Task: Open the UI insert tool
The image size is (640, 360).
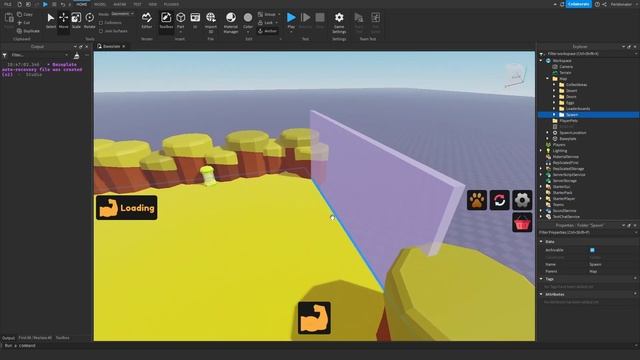Action: 195,20
